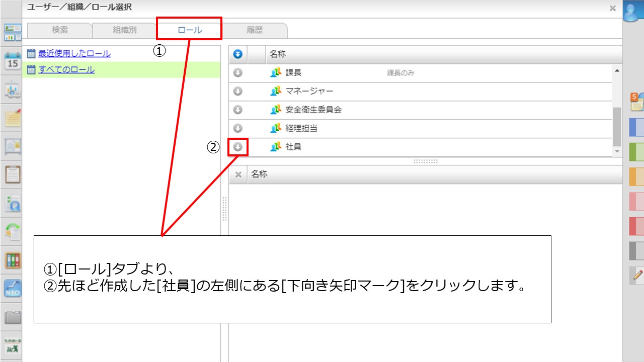Switch to the ロール tab
The image size is (644, 362).
point(190,30)
